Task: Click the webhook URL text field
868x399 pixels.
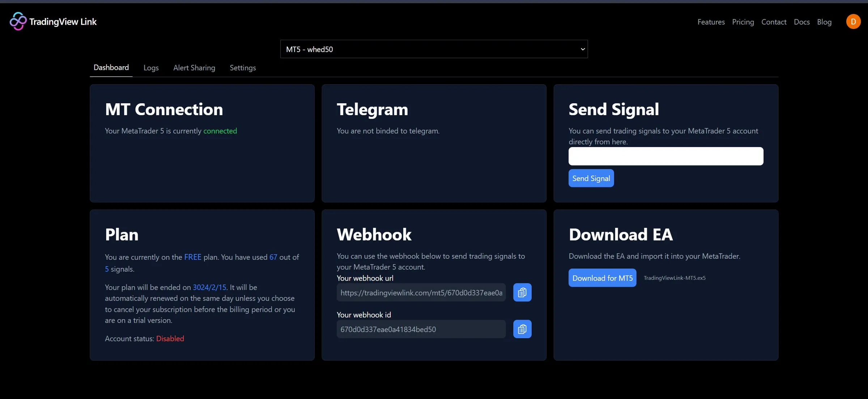Action: click(x=421, y=293)
